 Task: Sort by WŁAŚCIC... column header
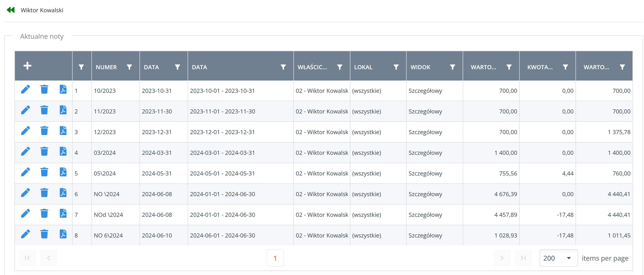(x=312, y=67)
